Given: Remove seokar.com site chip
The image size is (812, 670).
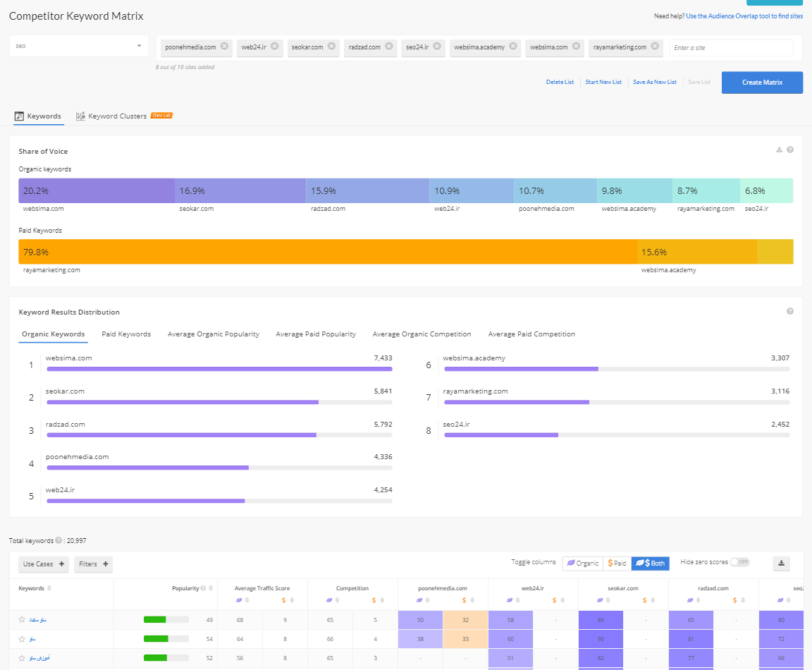Looking at the screenshot, I should point(331,46).
